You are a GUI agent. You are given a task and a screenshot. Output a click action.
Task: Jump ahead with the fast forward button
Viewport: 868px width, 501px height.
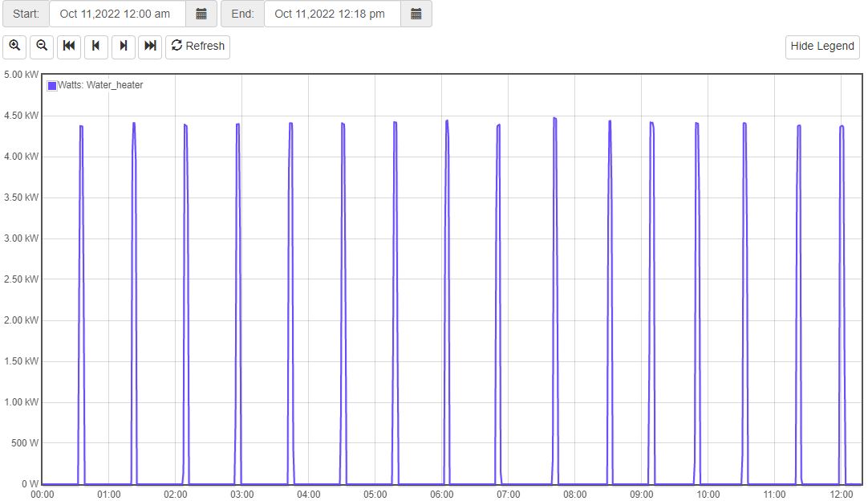[150, 46]
